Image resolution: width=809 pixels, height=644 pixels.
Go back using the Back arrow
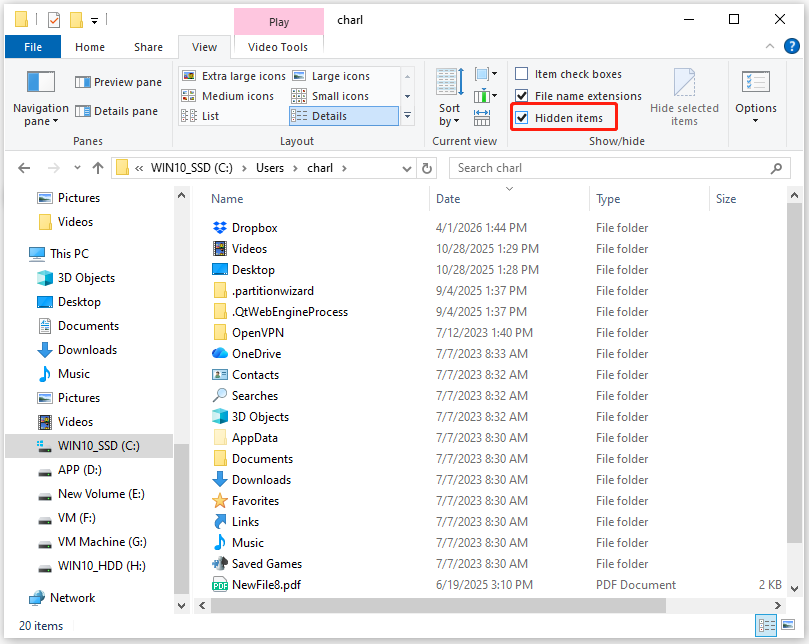pyautogui.click(x=24, y=168)
